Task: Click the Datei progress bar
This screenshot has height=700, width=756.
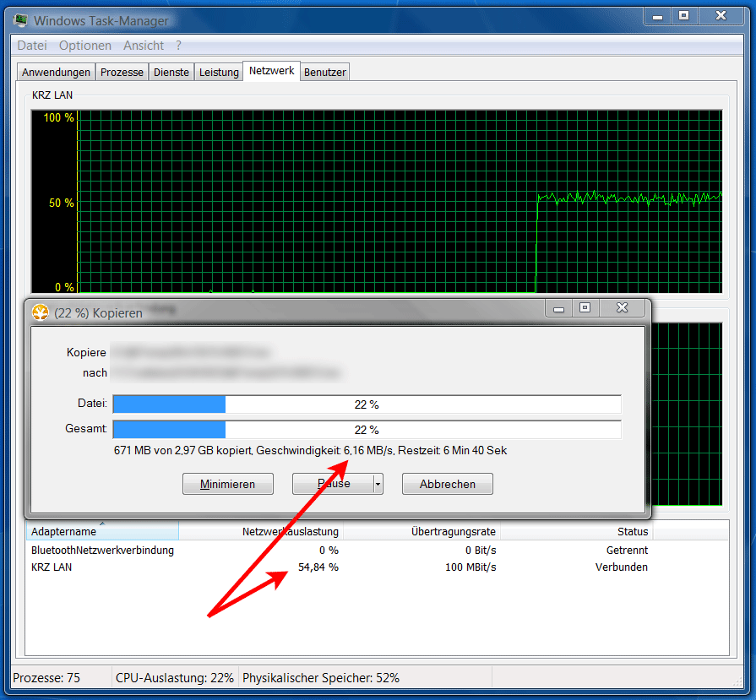Action: click(367, 404)
